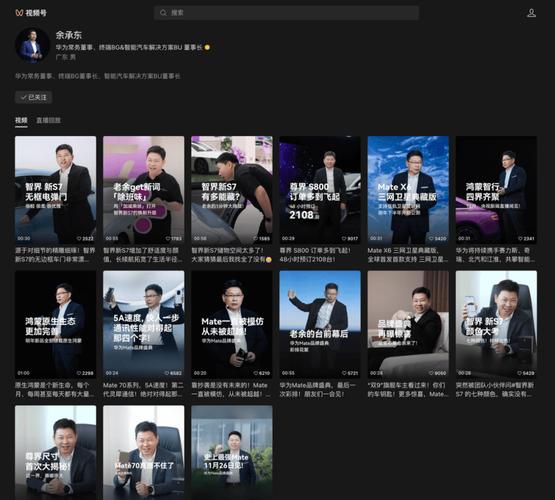This screenshot has height=500, width=555.
Task: Click the 广东 男 location text
Action: click(x=65, y=57)
